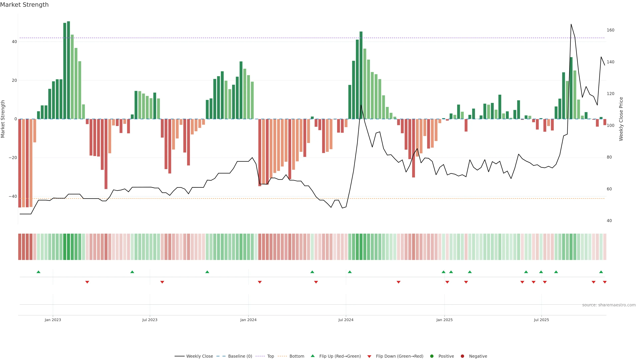Click the purple Top dotted legend icon
The height and width of the screenshot is (362, 644).
[260, 356]
